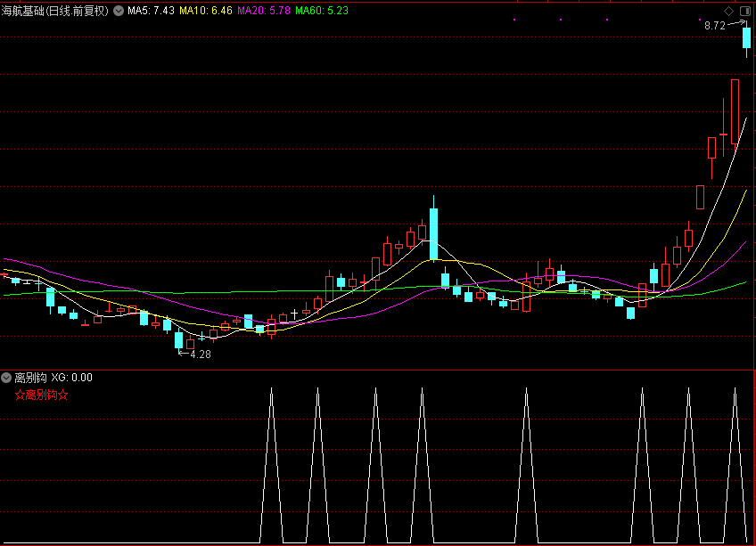Select the white MA5: 7.43 label
Screen dimensions: 756x546
tap(151, 11)
